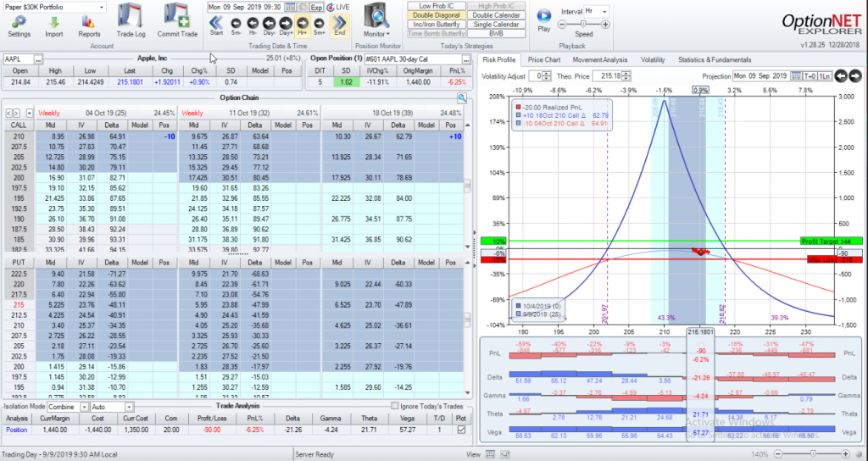Click the playback speed minus icon

click(x=561, y=25)
